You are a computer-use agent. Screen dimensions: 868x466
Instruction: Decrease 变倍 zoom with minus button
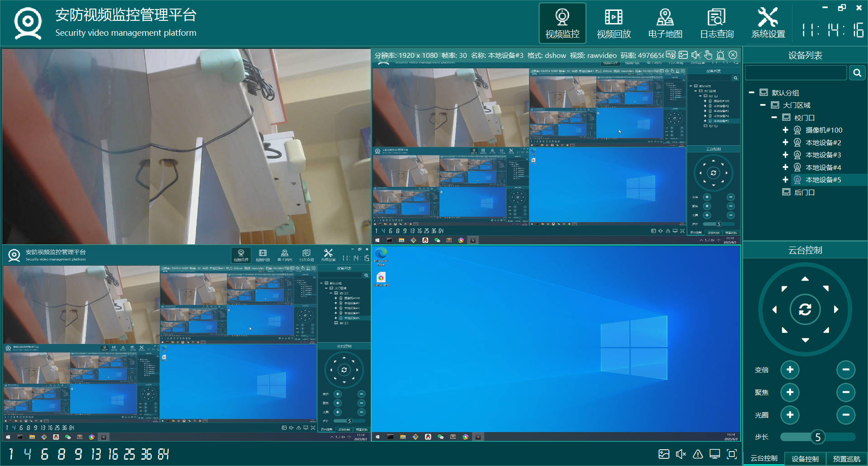[846, 370]
